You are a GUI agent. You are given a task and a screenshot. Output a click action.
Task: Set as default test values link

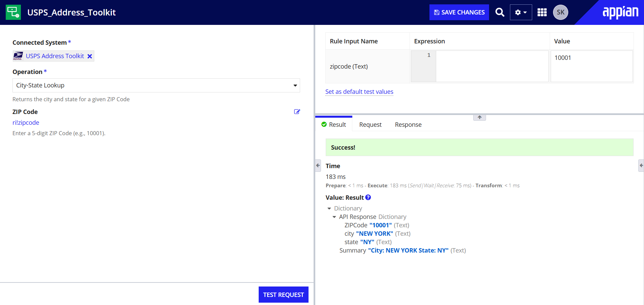[x=359, y=92]
